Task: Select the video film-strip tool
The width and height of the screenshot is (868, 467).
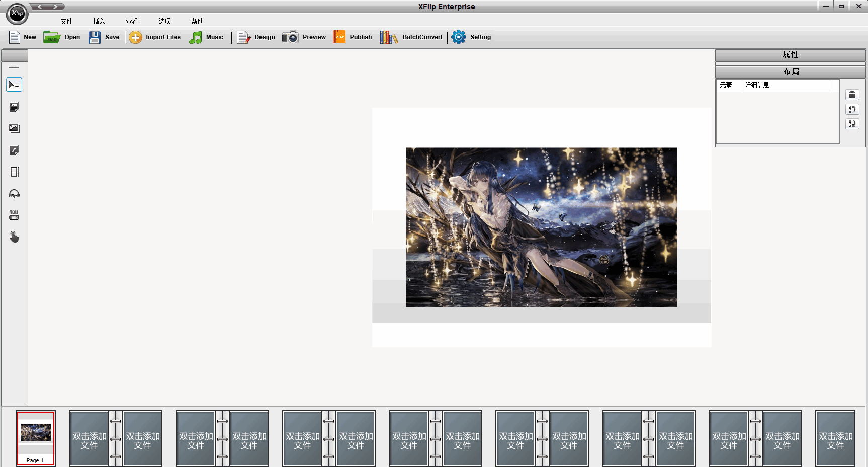Action: (x=14, y=172)
